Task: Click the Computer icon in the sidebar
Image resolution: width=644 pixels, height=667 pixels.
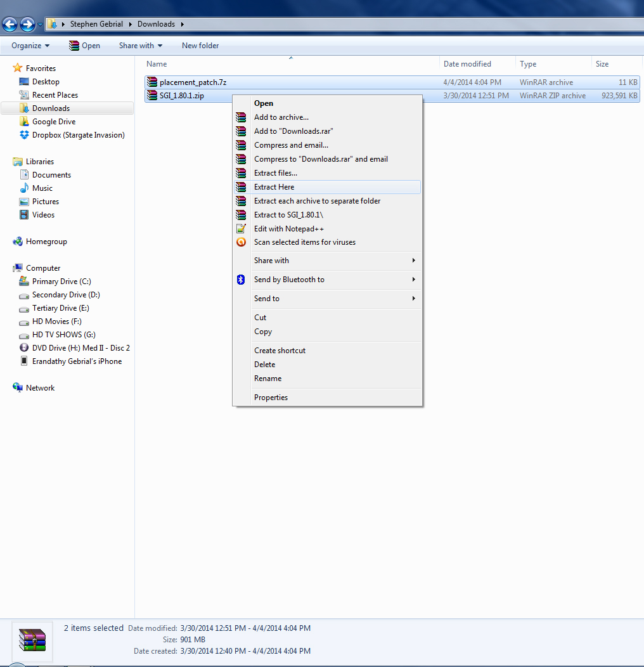Action: pos(18,268)
